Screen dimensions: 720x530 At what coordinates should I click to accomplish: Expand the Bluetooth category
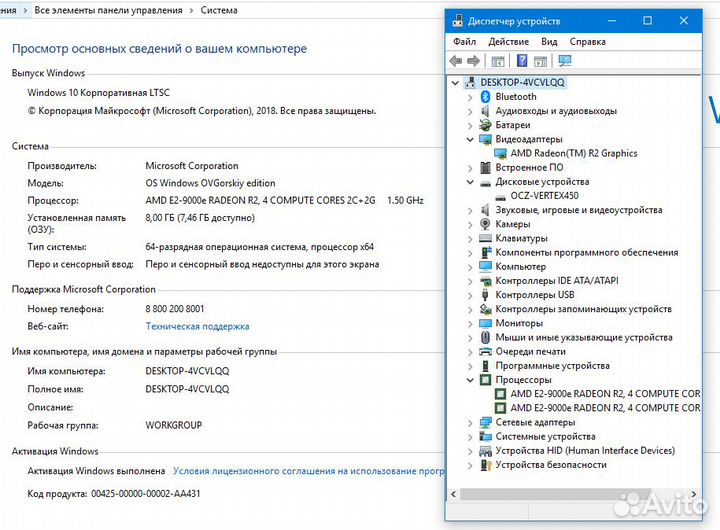[470, 97]
